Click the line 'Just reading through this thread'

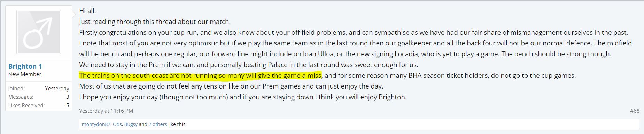click(155, 22)
